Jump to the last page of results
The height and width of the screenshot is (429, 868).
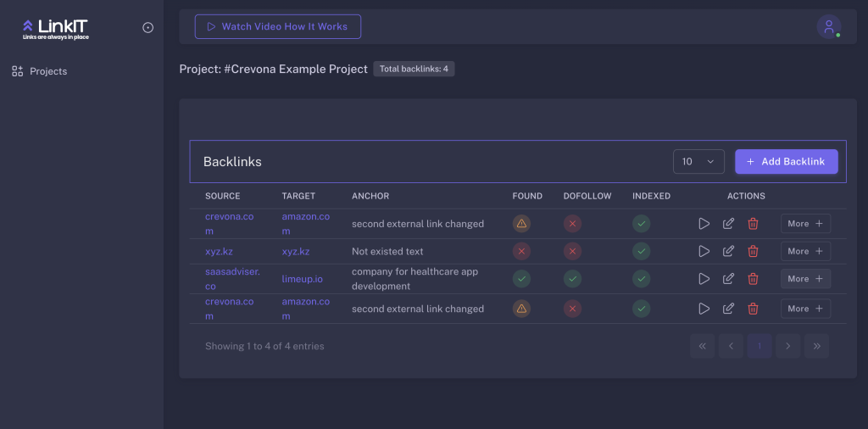coord(816,346)
